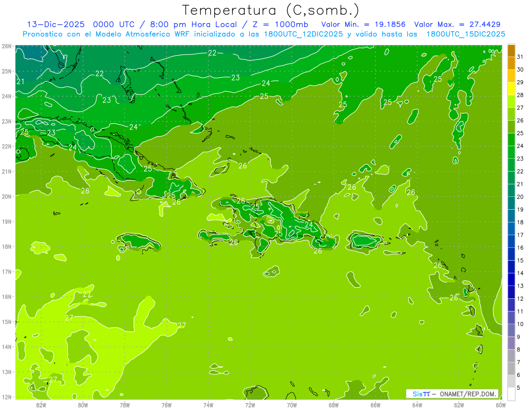Image resolution: width=532 pixels, height=411 pixels.
Task: Click the 'Temperatura (C,somb.)' map title
Action: point(271,10)
